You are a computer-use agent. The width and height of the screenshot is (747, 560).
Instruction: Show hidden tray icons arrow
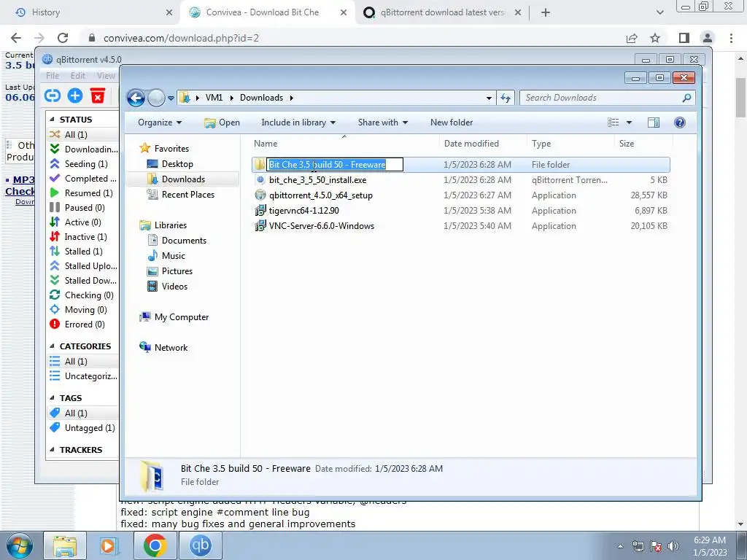point(620,546)
